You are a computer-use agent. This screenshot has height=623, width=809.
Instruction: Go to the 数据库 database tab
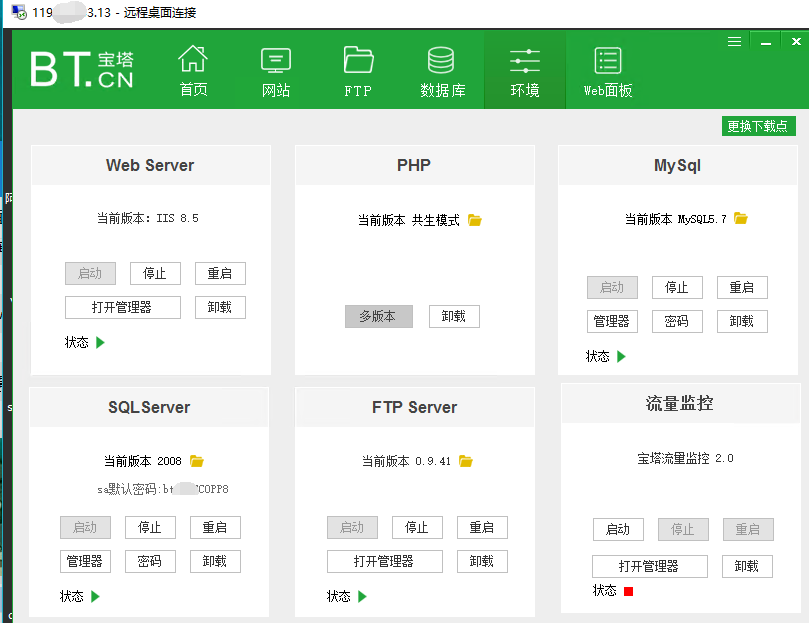[442, 71]
